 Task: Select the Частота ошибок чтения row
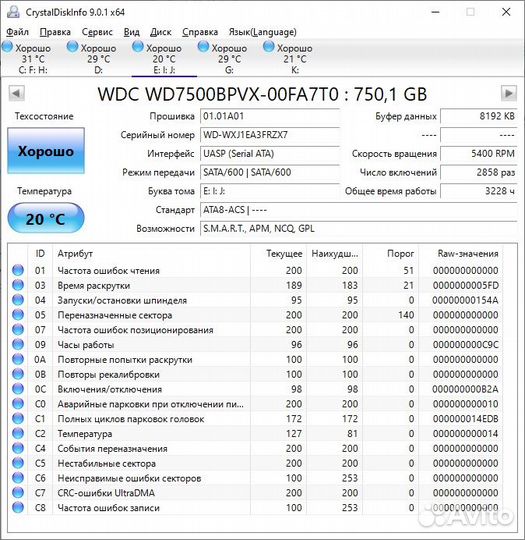[255, 270]
